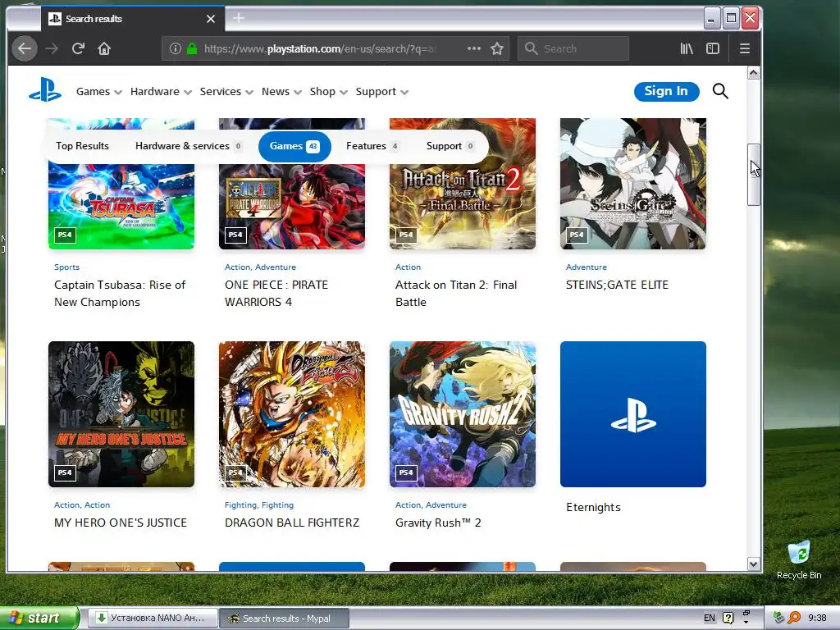Bookmark this page with the star icon

(x=497, y=48)
